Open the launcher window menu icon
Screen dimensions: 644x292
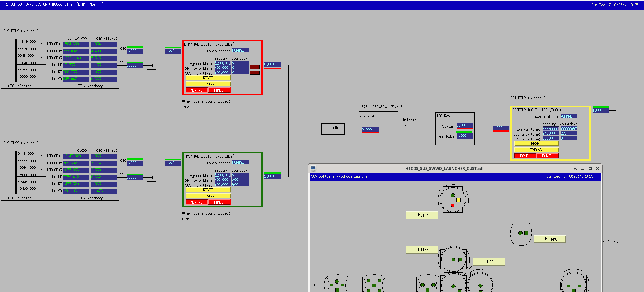[x=313, y=168]
